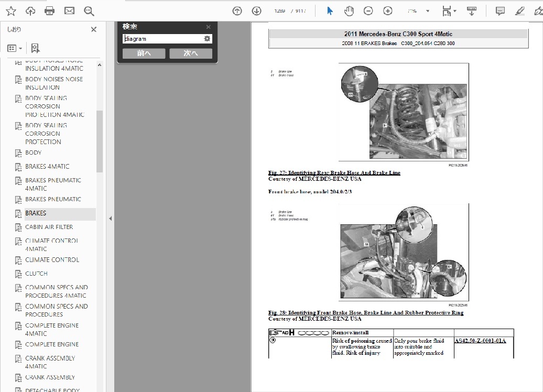Close the search popup
This screenshot has width=543, height=392.
208,27
